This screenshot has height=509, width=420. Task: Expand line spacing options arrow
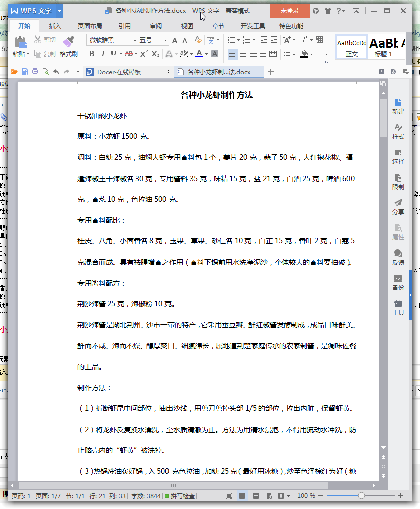tap(294, 54)
